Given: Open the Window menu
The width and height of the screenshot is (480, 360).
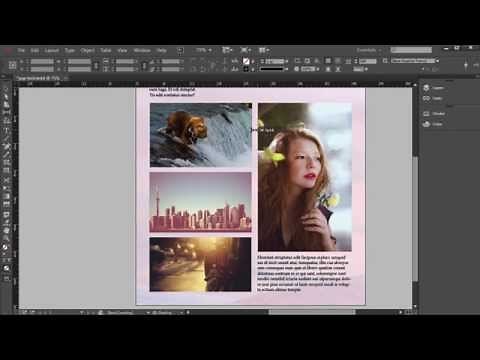Looking at the screenshot, I should (142, 50).
